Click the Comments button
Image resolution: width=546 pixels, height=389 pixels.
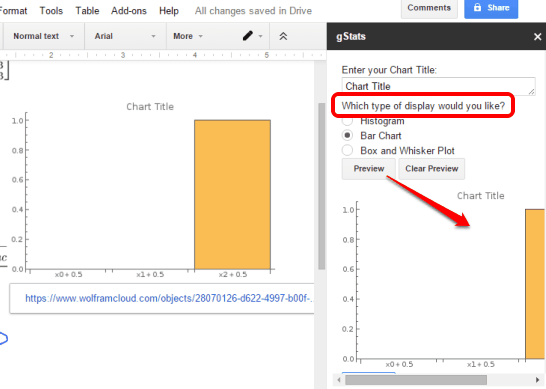point(429,8)
